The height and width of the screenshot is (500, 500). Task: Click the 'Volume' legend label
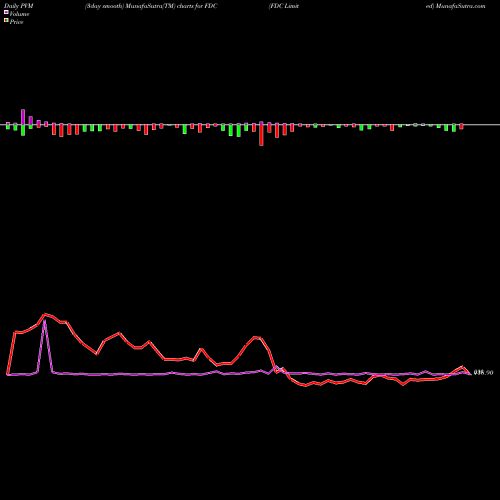(19, 14)
